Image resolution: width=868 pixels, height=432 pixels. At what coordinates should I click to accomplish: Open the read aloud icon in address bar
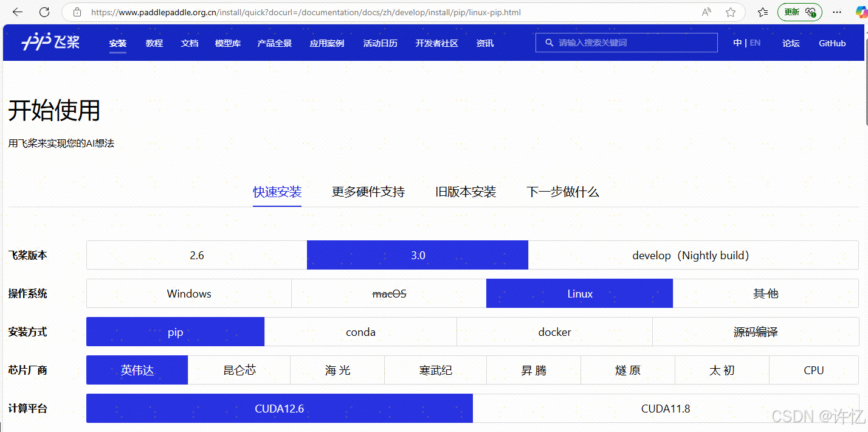706,12
